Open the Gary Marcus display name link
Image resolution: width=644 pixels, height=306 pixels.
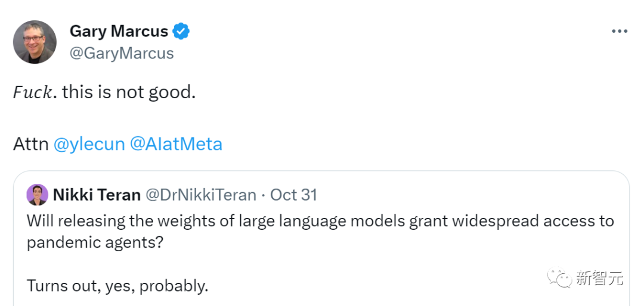click(x=119, y=31)
